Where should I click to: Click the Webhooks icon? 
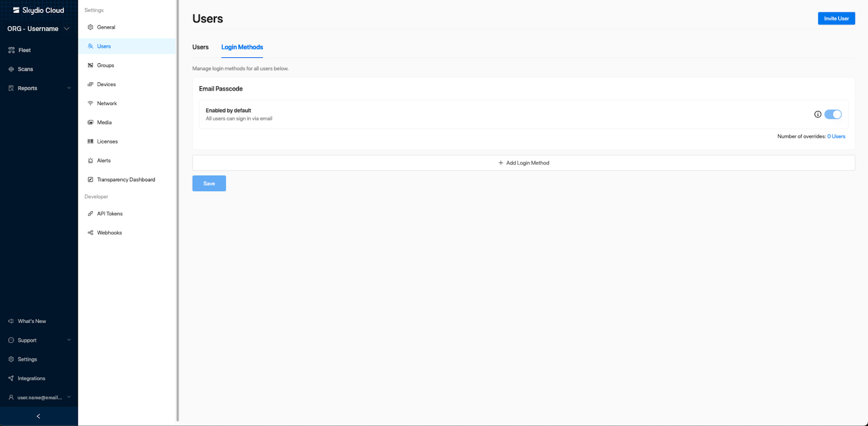tap(90, 233)
